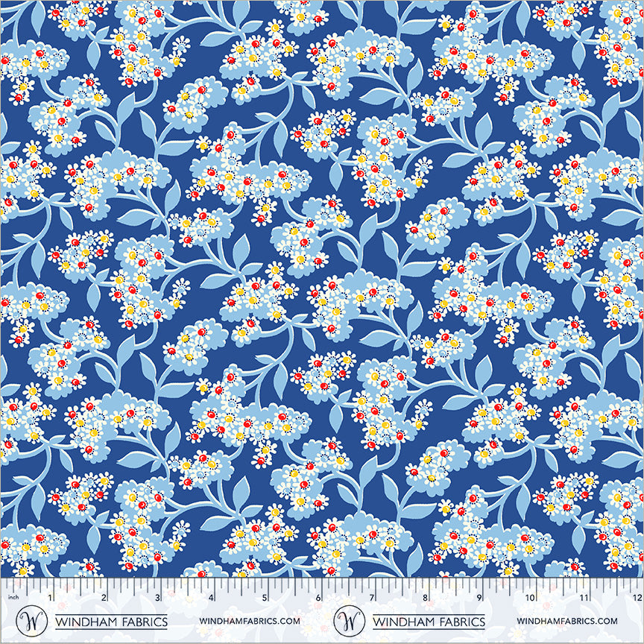Open the right WINDHAMFABRICS.COM link
This screenshot has width=644, height=644.
tap(567, 621)
